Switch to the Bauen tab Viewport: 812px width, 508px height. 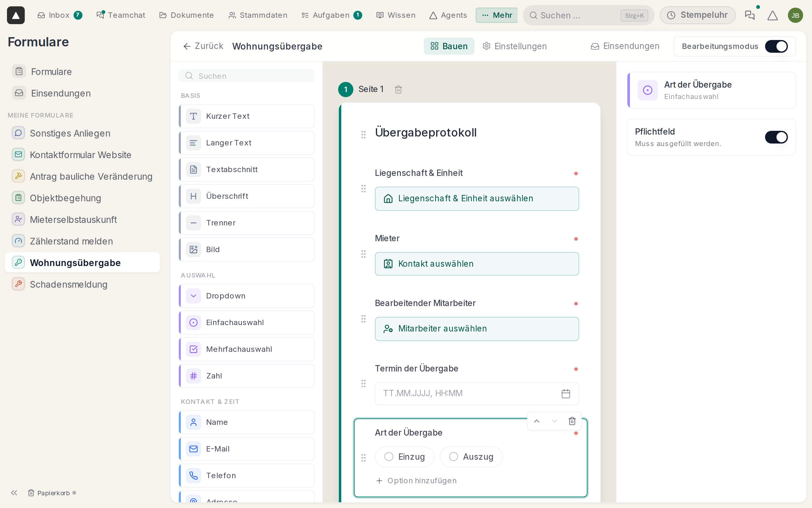pyautogui.click(x=449, y=46)
